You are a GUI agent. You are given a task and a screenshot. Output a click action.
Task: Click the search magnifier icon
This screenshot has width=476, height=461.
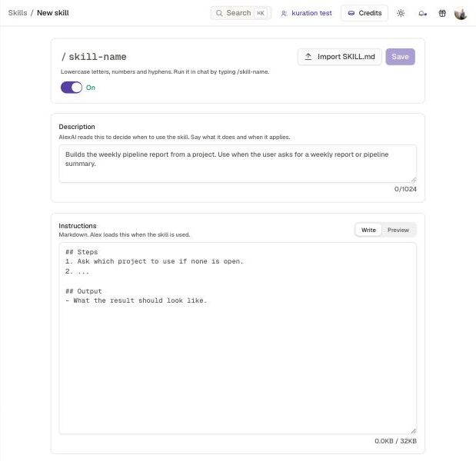tap(219, 13)
